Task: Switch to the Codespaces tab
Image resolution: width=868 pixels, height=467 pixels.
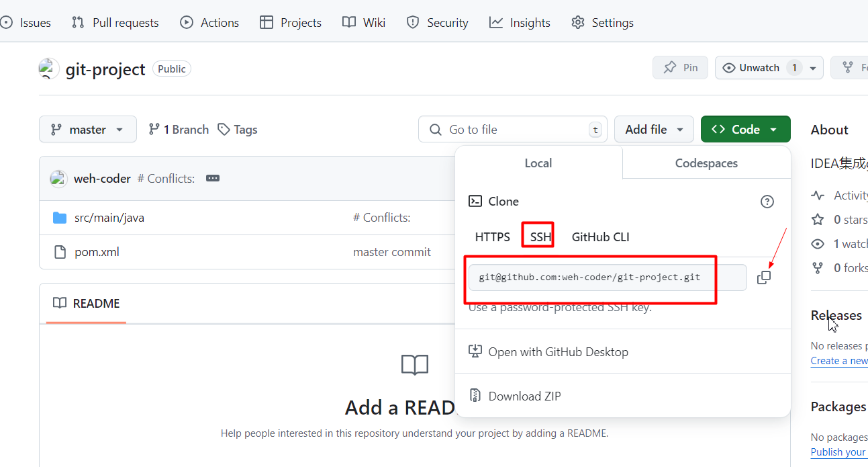Action: point(706,163)
